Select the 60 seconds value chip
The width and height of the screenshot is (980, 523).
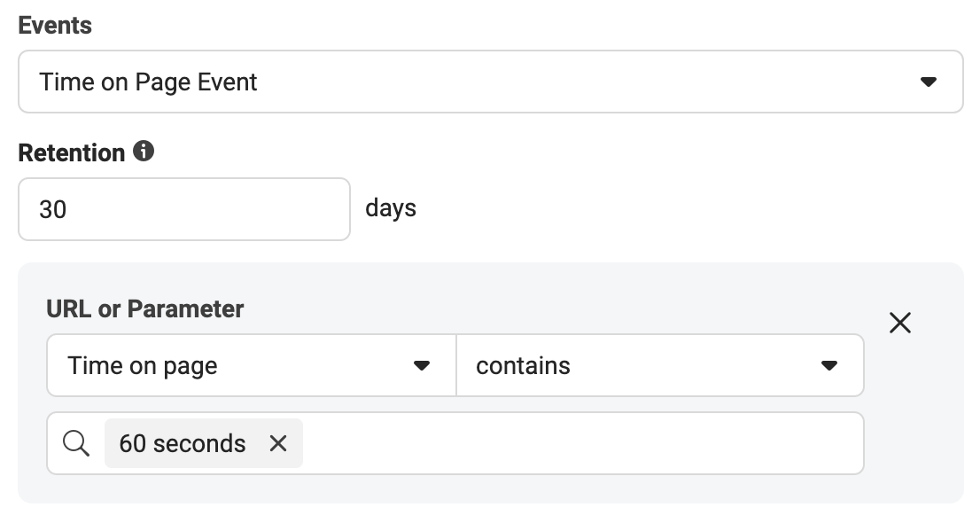[x=182, y=443]
